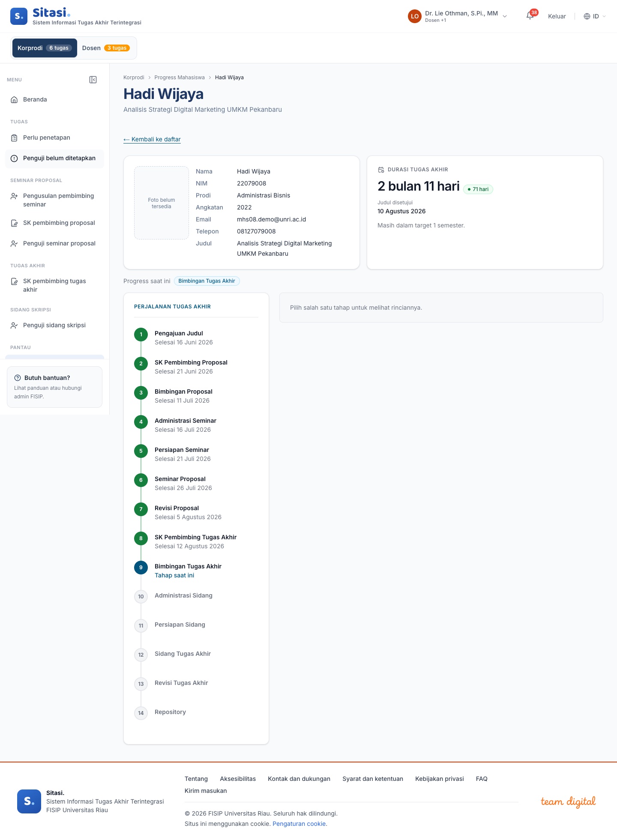Click the Penguji seminar proposal user-check icon
The width and height of the screenshot is (617, 840).
point(14,244)
